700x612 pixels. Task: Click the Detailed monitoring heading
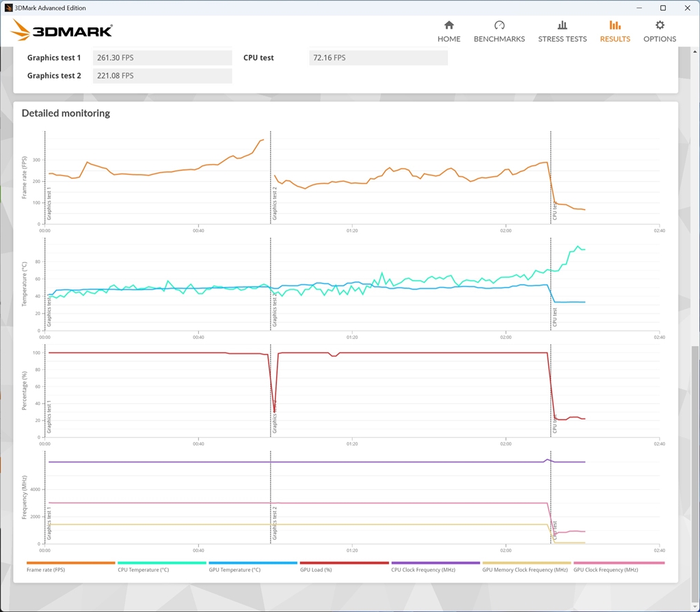coord(66,113)
